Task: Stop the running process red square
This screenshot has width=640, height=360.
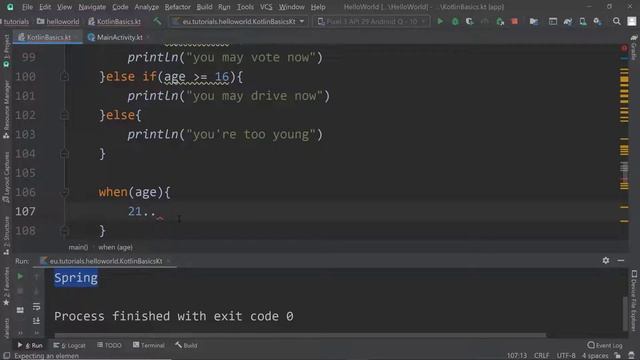Action: (515, 21)
